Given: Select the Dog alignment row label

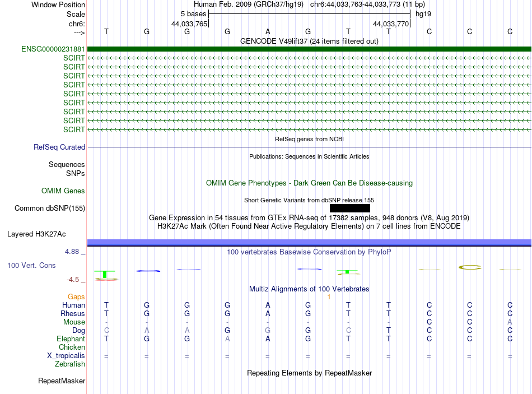Looking at the screenshot, I should tap(78, 331).
